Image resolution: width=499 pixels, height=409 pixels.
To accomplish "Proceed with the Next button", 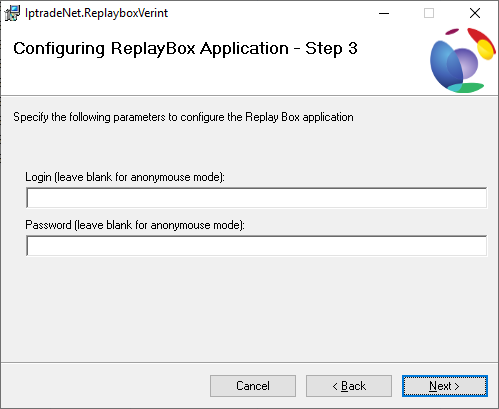I will click(445, 386).
